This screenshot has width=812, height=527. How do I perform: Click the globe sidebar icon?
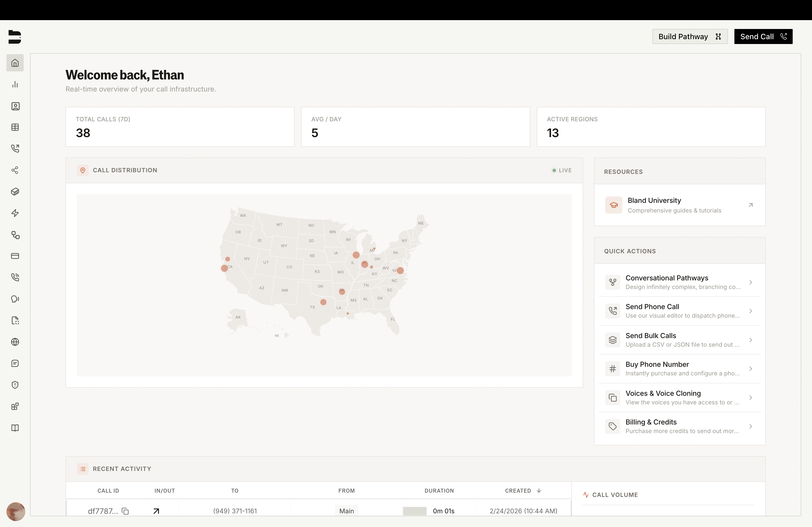15,342
